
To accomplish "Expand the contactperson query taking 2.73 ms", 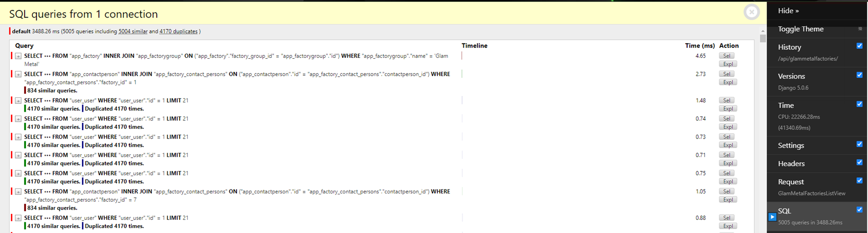I will 18,74.
